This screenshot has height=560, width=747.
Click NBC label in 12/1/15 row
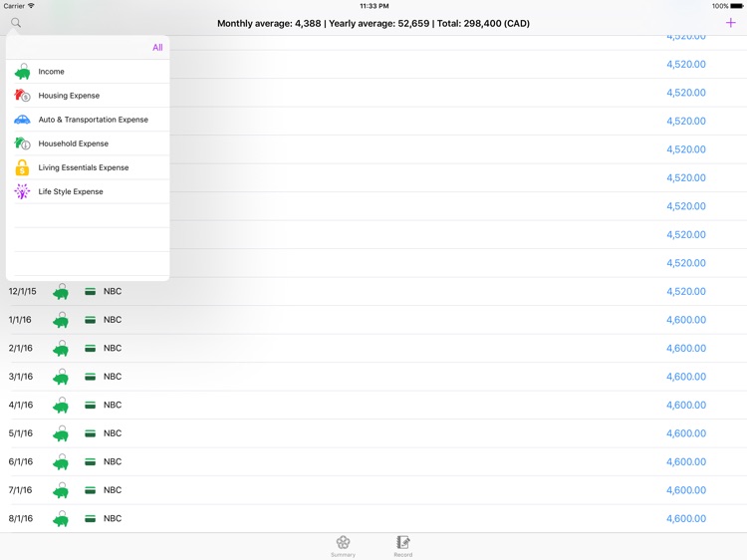(x=113, y=291)
